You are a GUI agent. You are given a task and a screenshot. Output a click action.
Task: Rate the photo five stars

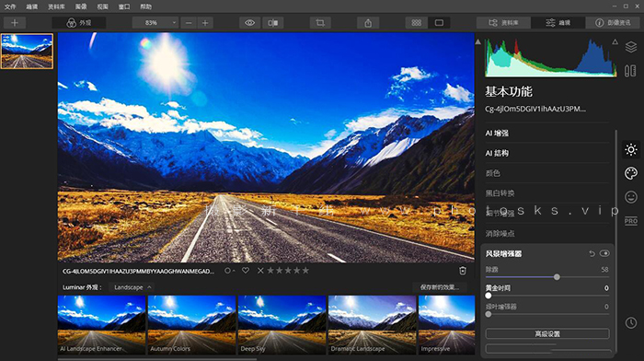(x=305, y=271)
